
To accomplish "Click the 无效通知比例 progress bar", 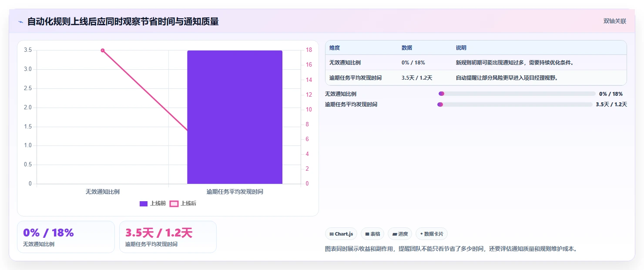I will [517, 94].
